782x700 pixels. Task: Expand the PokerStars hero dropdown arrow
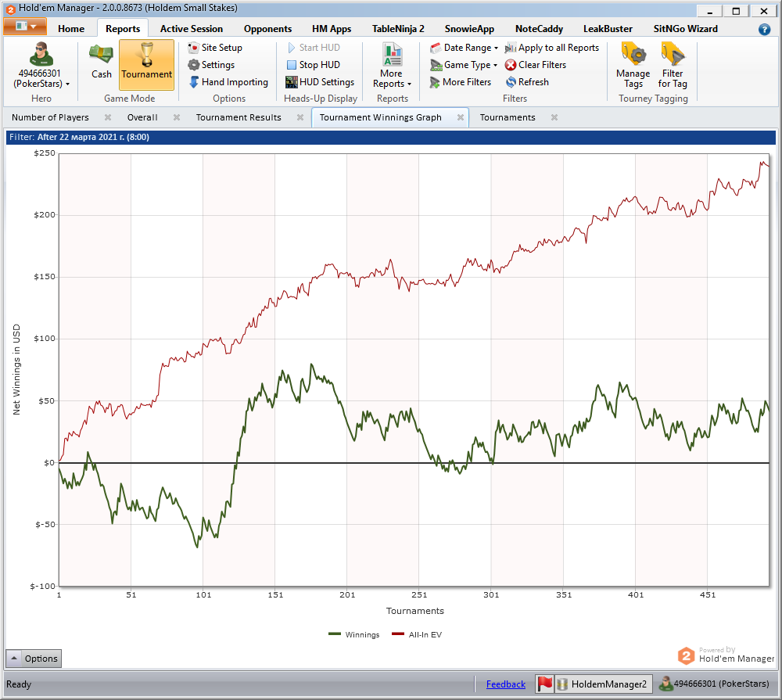[68, 84]
